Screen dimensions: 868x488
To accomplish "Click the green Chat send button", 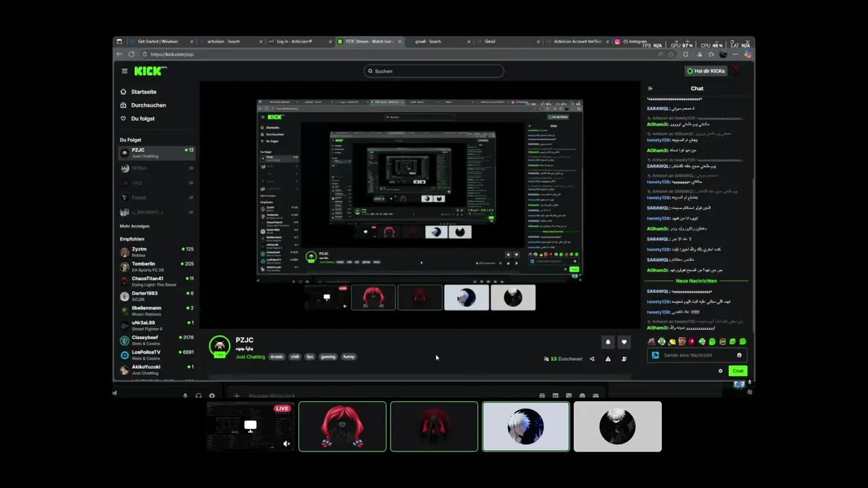I will pos(738,371).
